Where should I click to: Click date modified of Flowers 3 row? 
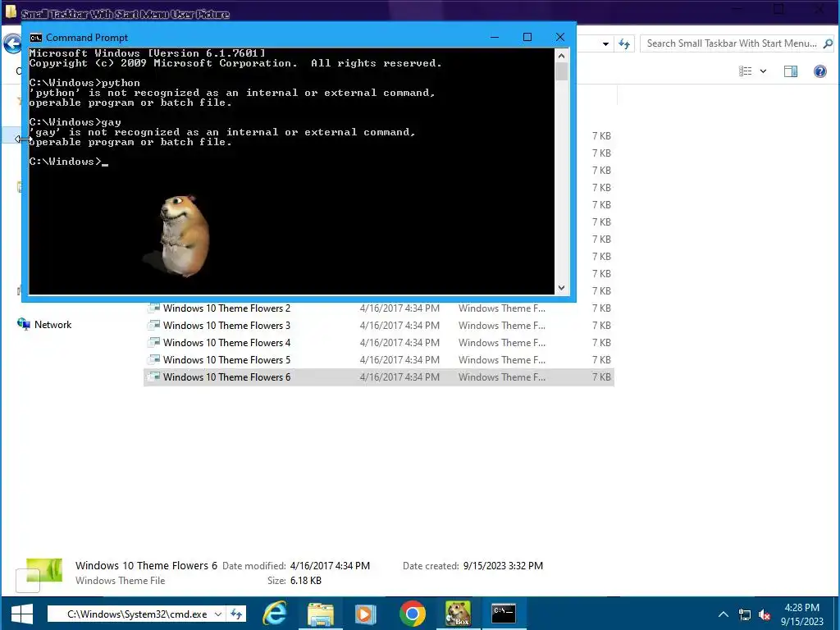(399, 325)
